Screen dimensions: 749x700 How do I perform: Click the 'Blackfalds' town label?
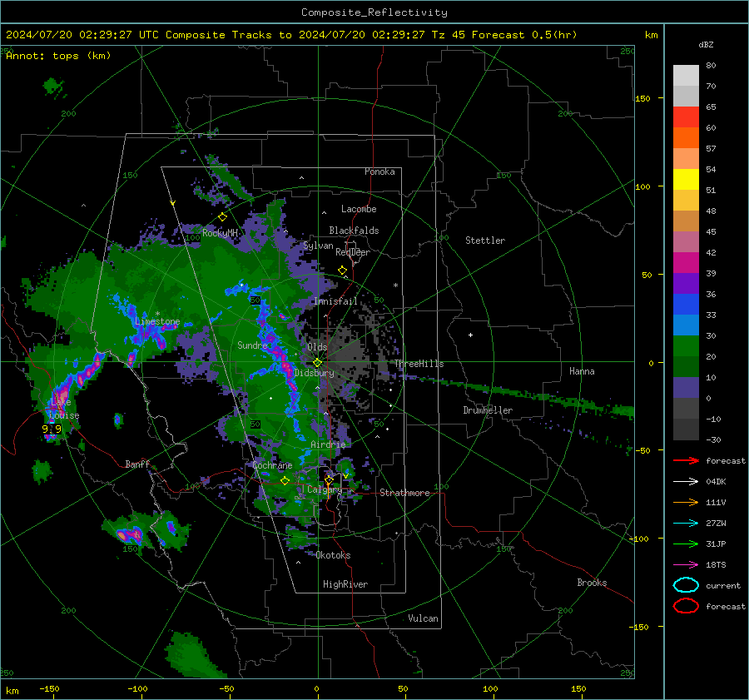pyautogui.click(x=354, y=231)
